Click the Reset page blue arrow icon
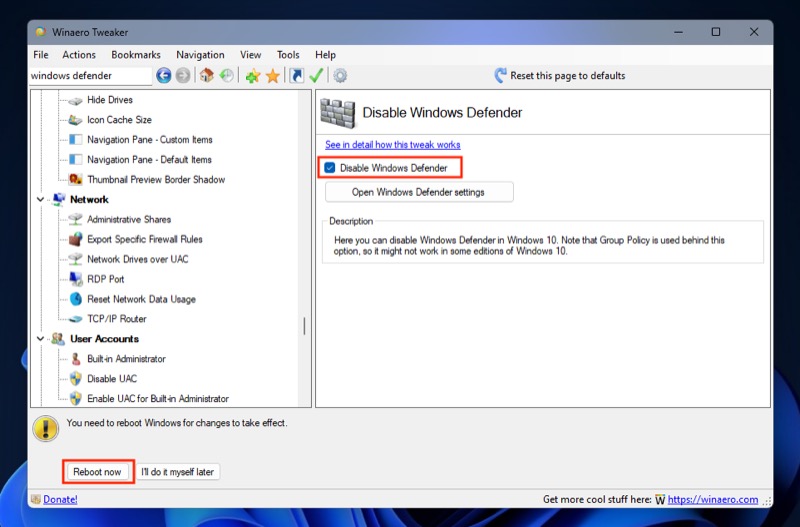The height and width of the screenshot is (527, 800). (501, 76)
